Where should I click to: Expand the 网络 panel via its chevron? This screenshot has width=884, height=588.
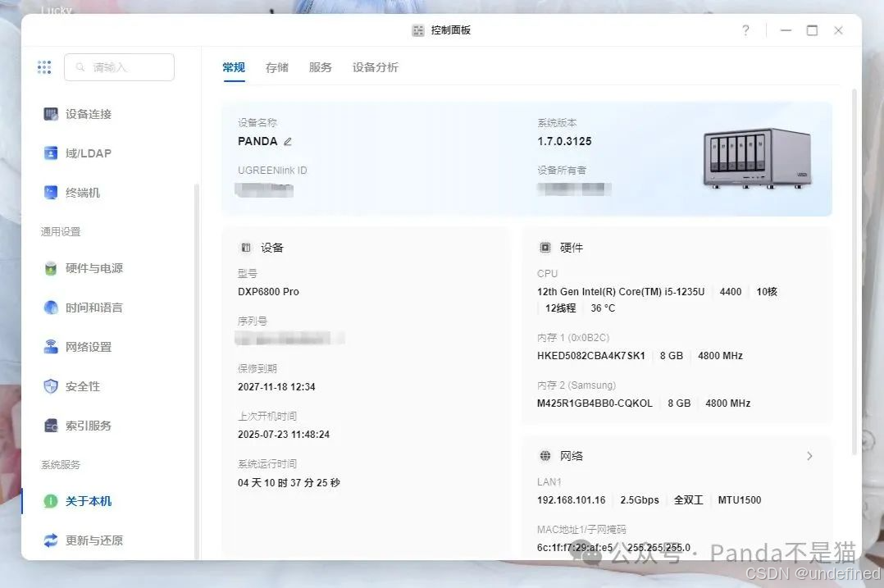[x=809, y=456]
